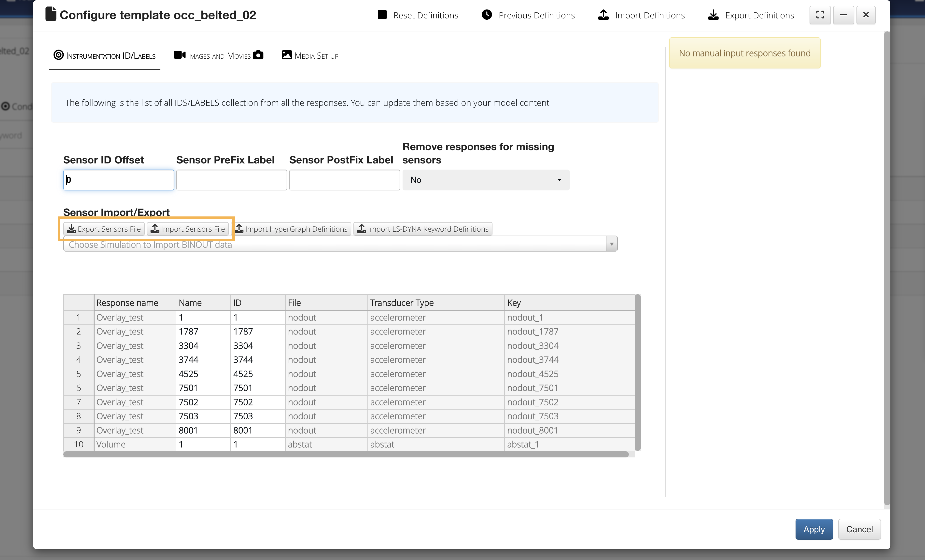Screen dimensions: 925x560
Task: Click the Sensor PreFix Label field
Action: [231, 180]
